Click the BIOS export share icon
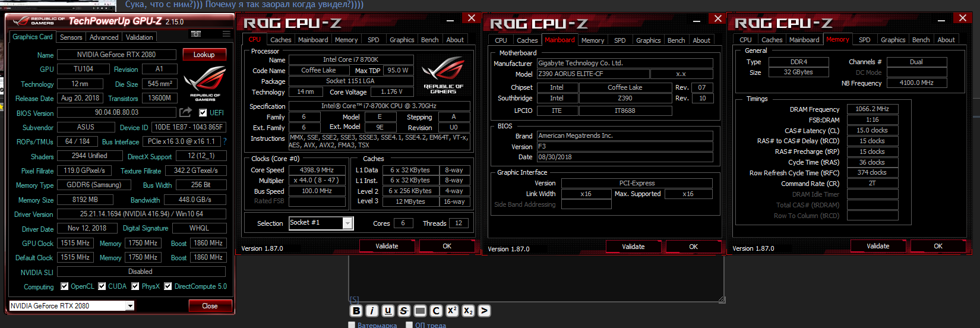This screenshot has width=980, height=328. 185,112
